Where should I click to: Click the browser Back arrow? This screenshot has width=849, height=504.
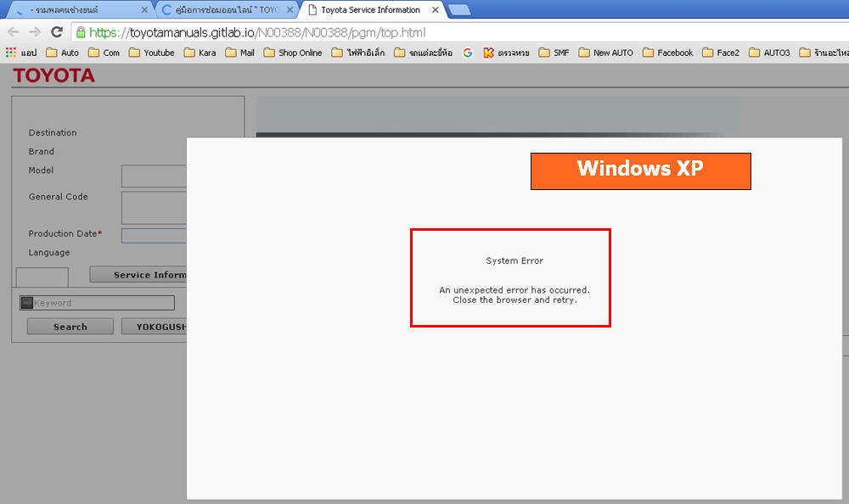click(14, 32)
